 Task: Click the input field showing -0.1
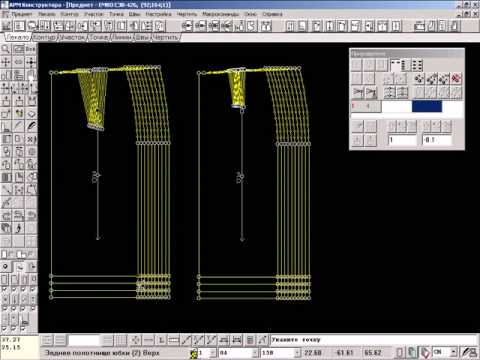pyautogui.click(x=437, y=140)
